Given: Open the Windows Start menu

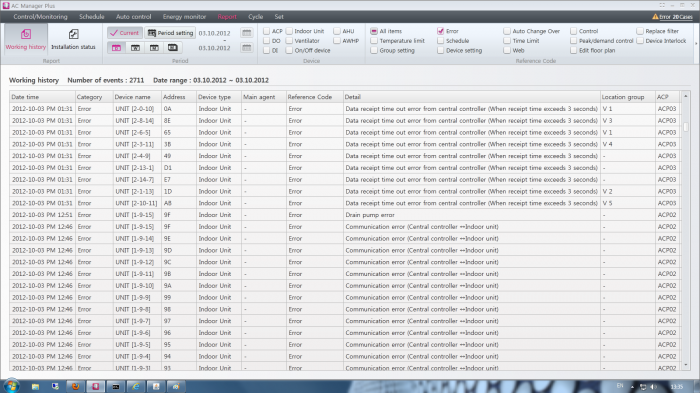Looking at the screenshot, I should pos(11,386).
